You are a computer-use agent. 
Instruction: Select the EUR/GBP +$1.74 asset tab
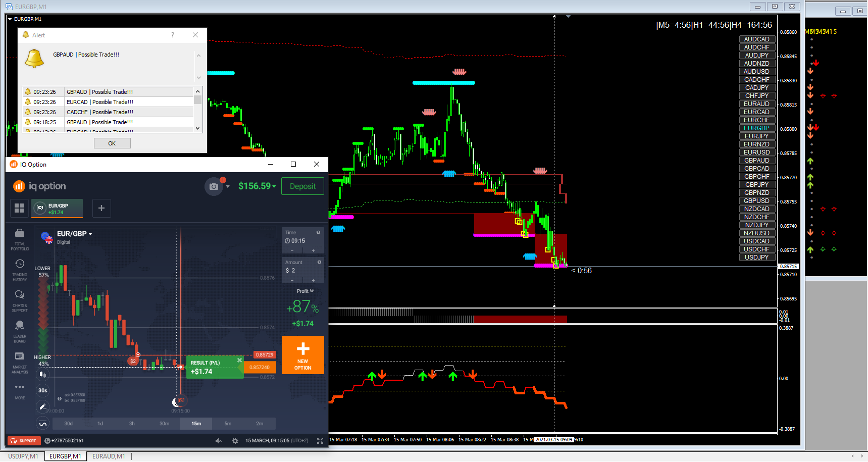click(x=57, y=209)
